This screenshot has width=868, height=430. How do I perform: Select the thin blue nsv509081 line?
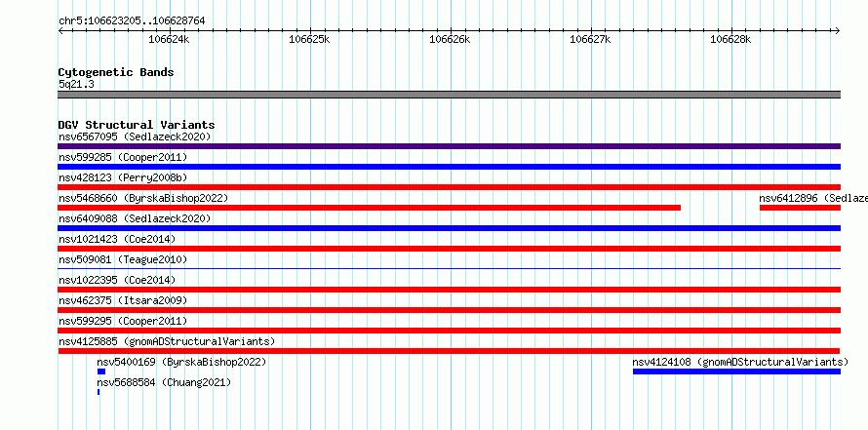tap(449, 268)
